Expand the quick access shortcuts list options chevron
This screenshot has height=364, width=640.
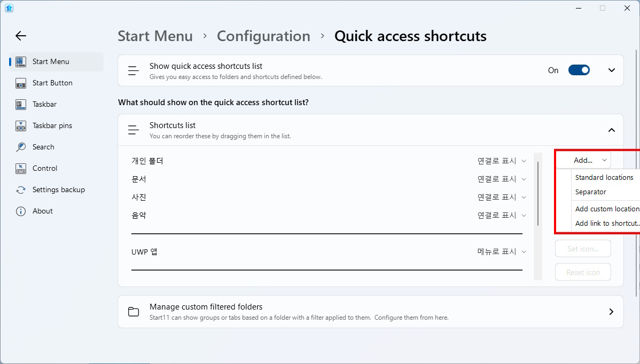click(x=612, y=70)
